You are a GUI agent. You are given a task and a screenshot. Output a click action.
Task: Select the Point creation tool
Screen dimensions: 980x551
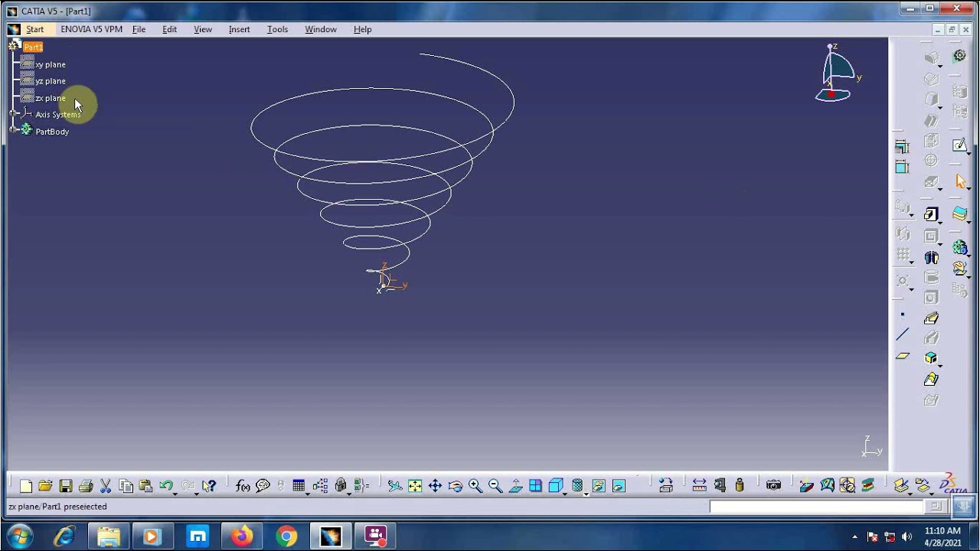tap(903, 315)
